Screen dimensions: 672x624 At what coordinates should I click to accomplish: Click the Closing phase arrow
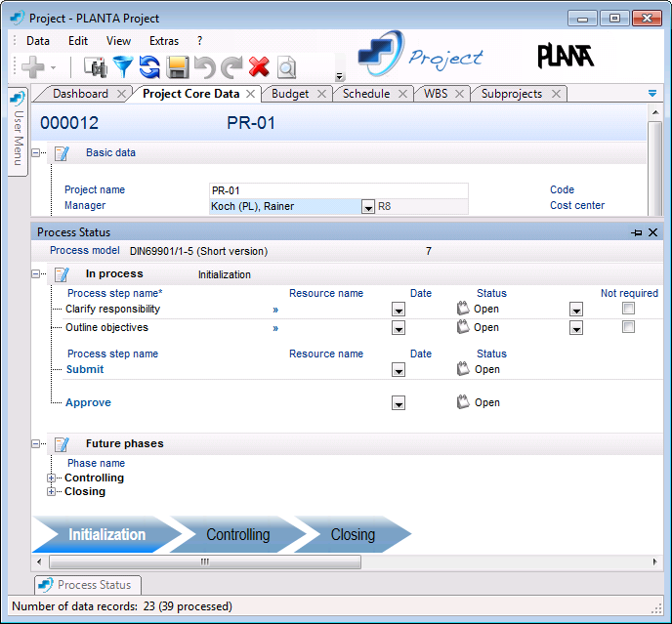(x=353, y=534)
